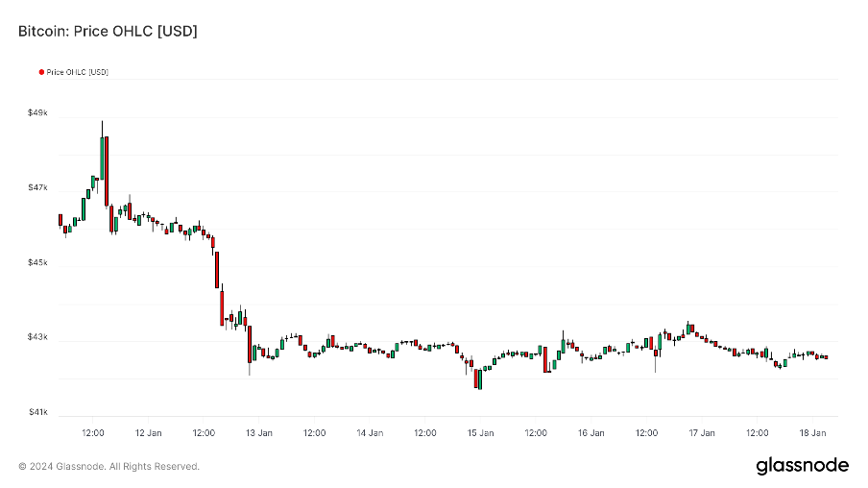Viewport: 868px width, 488px height.
Task: Click the 14 Jan x-axis label
Action: (x=370, y=433)
